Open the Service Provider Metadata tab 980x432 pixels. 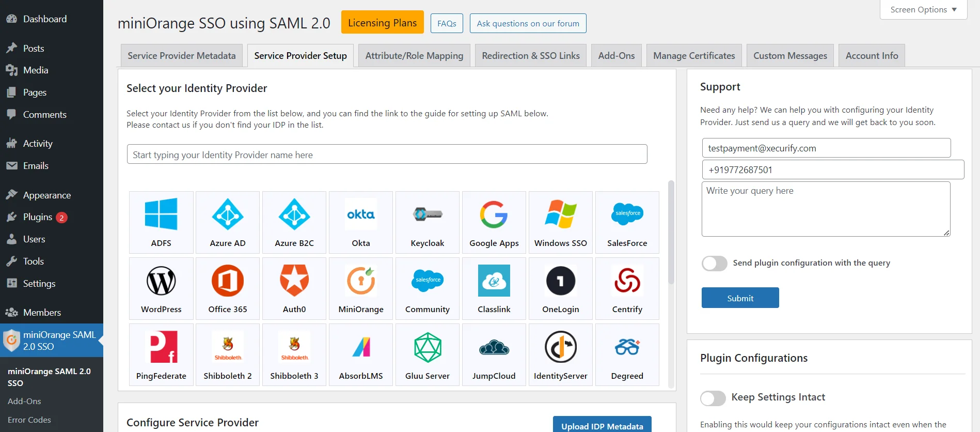[x=182, y=55]
